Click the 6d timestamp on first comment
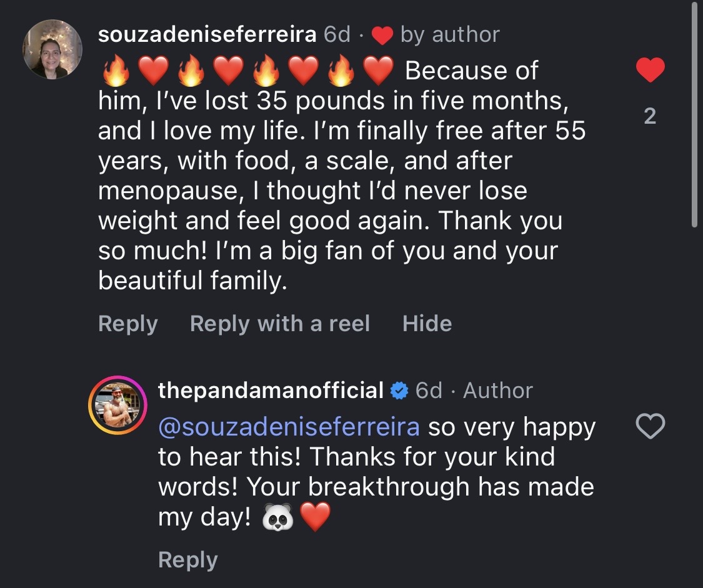Viewport: 703px width, 588px height. [x=337, y=35]
